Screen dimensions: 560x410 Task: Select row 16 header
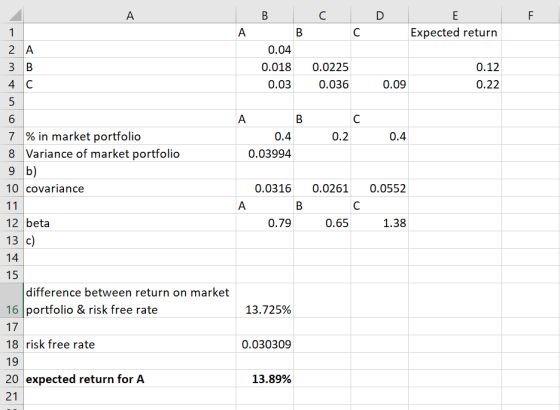[12, 301]
